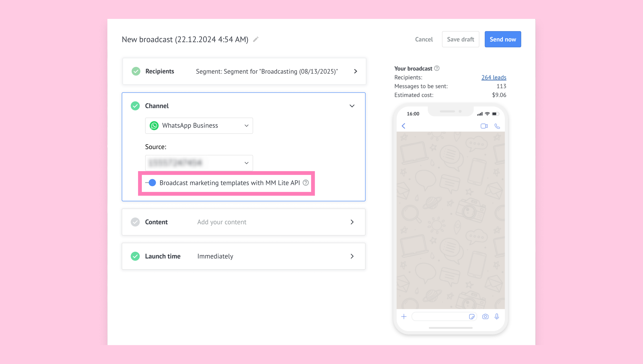643x364 pixels.
Task: Click the pencil icon to rename broadcast
Action: click(256, 39)
